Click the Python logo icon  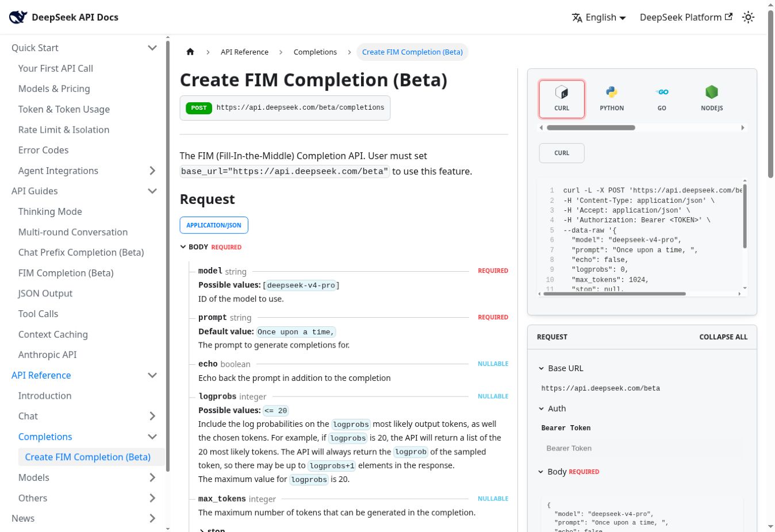(612, 92)
